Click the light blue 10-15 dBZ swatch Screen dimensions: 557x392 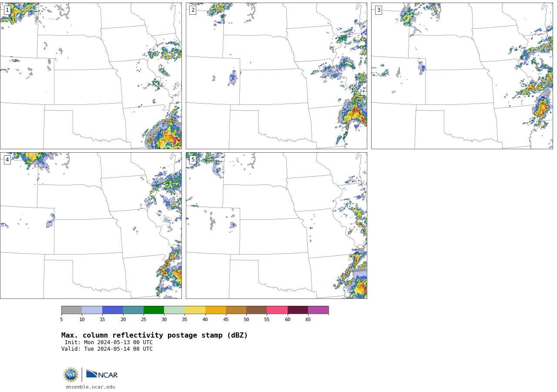[x=92, y=310]
